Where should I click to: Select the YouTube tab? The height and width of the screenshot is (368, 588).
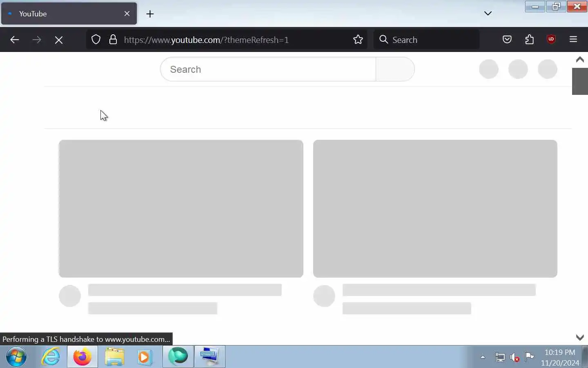[69, 13]
